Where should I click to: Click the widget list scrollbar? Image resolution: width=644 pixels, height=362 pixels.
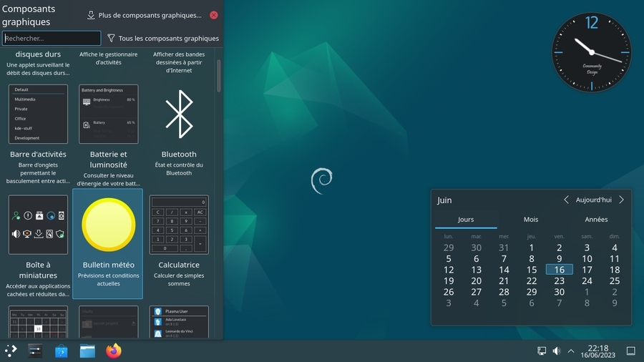click(218, 76)
